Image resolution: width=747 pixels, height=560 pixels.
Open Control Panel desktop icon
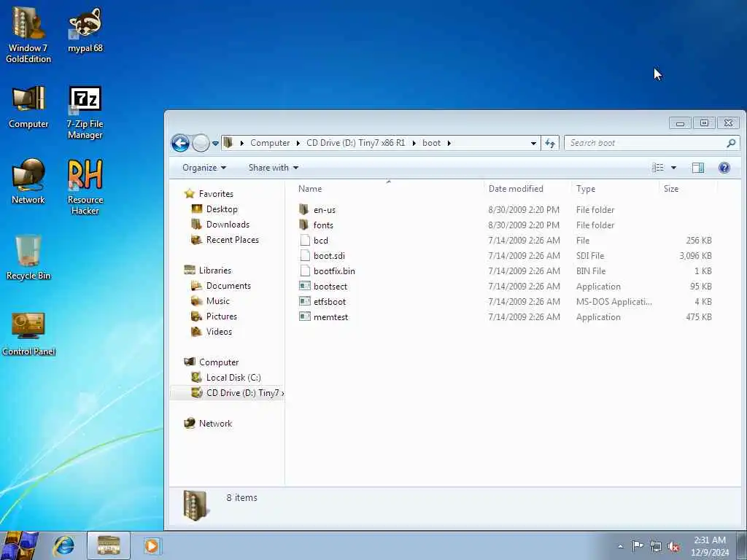[28, 334]
